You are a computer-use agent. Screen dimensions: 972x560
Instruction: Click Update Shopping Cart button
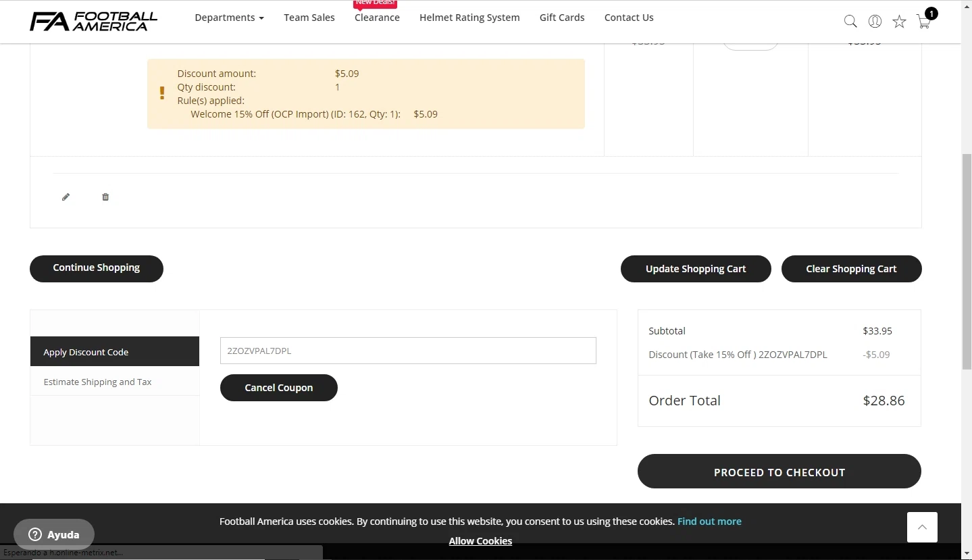[696, 268]
